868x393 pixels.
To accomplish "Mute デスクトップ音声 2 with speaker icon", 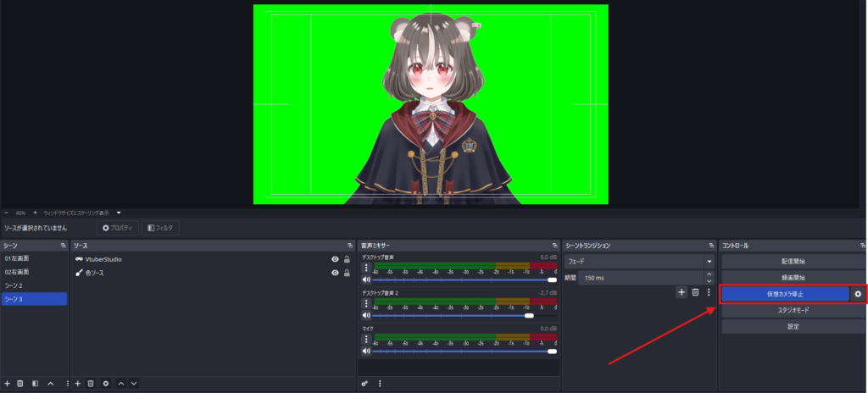I will (366, 316).
